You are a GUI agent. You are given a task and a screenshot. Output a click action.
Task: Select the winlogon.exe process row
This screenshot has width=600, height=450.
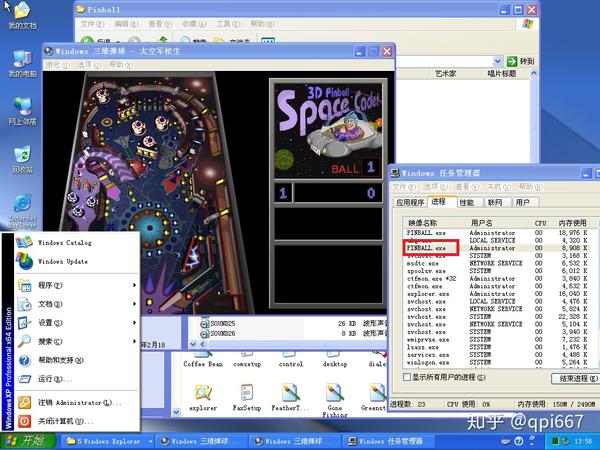point(497,362)
